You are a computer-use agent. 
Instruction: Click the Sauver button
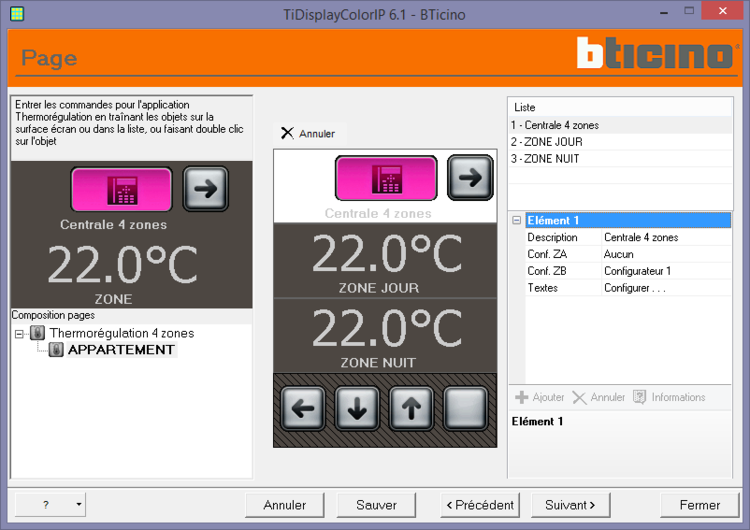coord(376,505)
